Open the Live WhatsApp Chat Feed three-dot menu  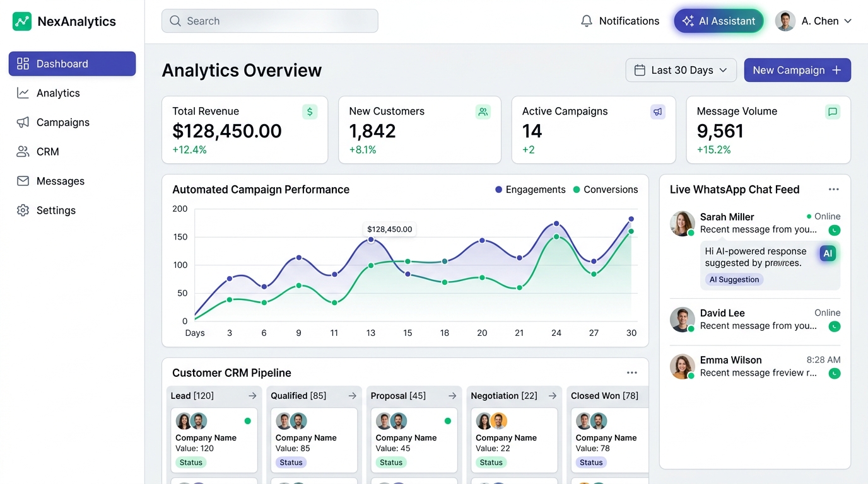[x=834, y=190]
